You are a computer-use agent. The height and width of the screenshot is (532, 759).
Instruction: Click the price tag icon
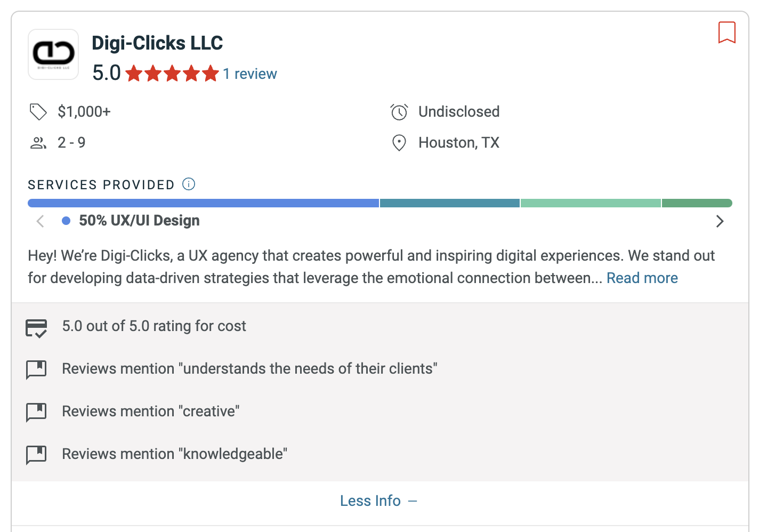pos(38,112)
